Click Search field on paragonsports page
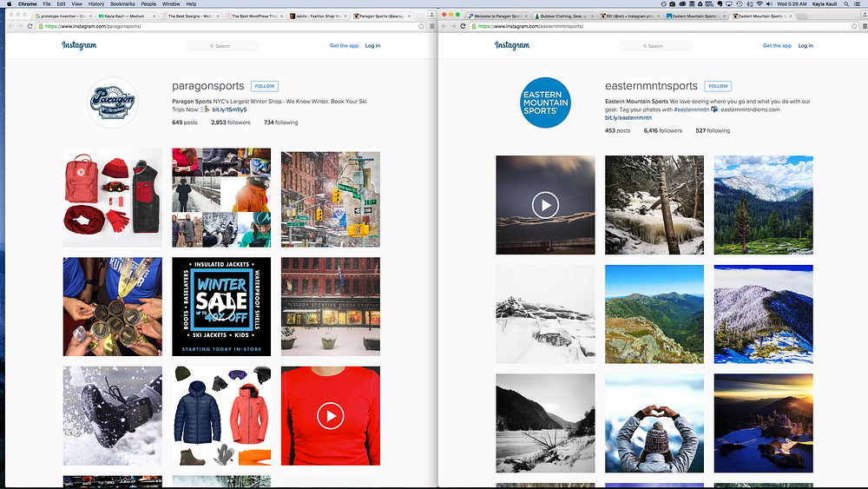Viewport: 868px width, 489px height. coord(221,46)
